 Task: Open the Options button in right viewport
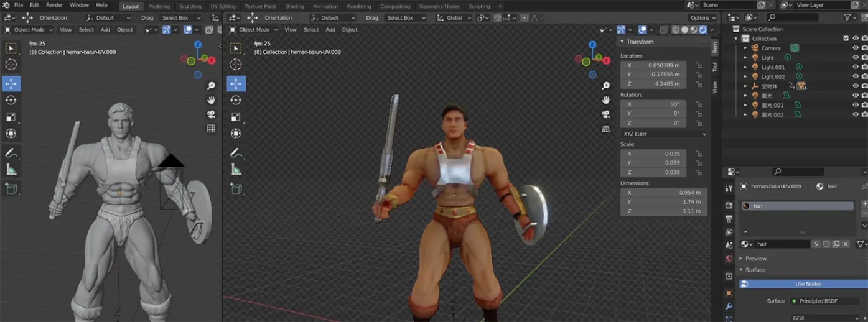702,18
